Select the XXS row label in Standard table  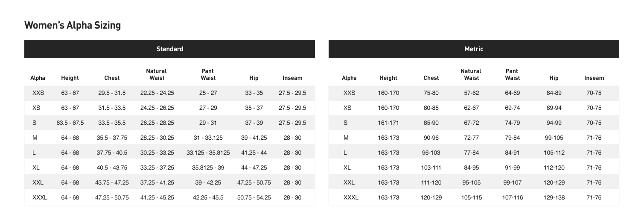[38, 93]
